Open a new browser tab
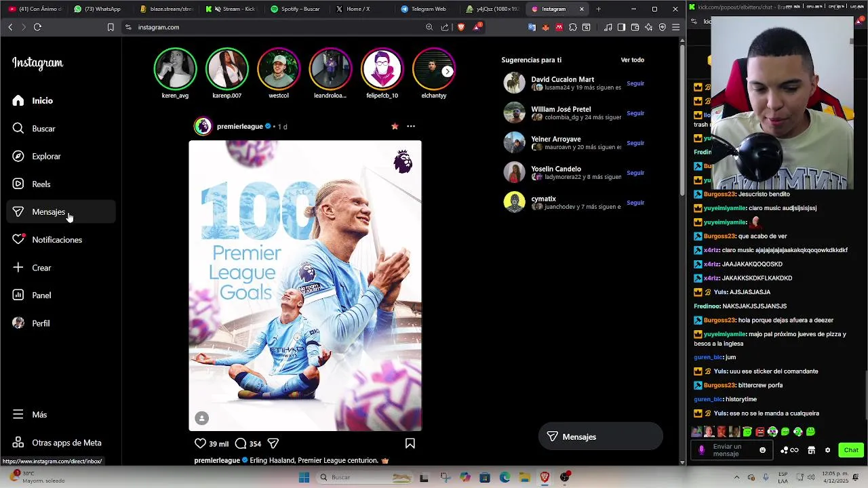This screenshot has height=488, width=868. [x=598, y=9]
